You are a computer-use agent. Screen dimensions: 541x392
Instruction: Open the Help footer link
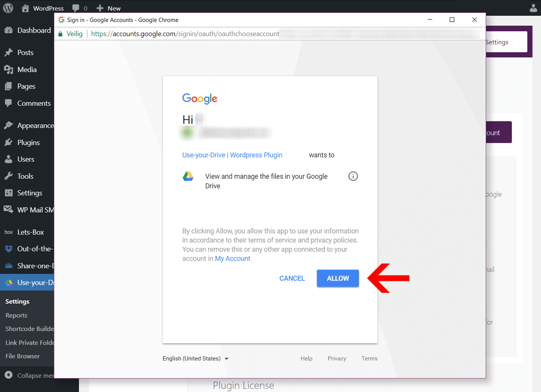306,359
